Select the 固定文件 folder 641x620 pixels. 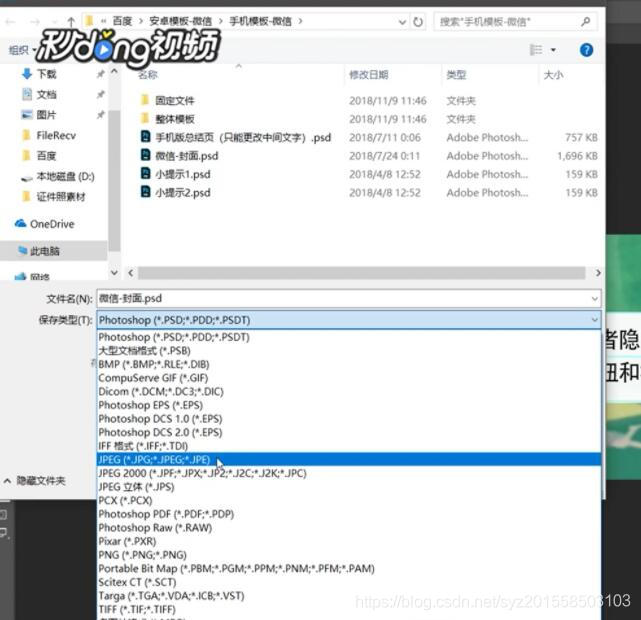(x=175, y=101)
